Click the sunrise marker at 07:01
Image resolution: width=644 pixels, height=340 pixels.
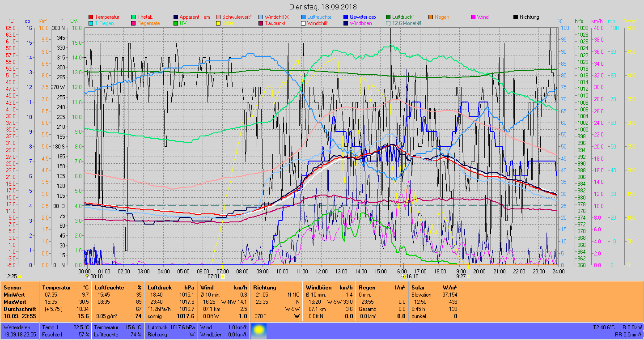[x=223, y=276]
